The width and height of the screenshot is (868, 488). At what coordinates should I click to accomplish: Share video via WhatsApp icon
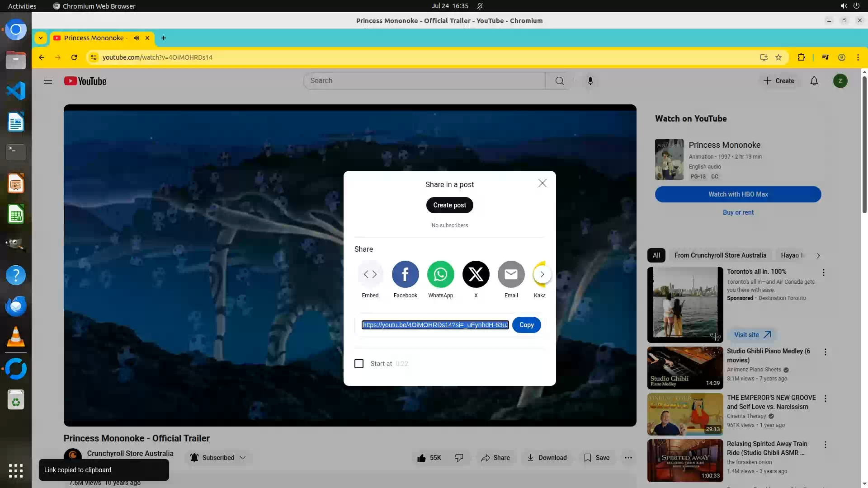(440, 274)
